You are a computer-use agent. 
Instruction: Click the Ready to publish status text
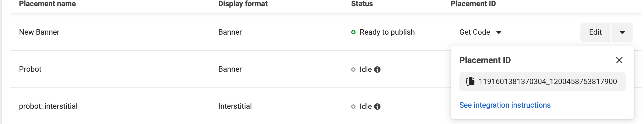pyautogui.click(x=387, y=32)
